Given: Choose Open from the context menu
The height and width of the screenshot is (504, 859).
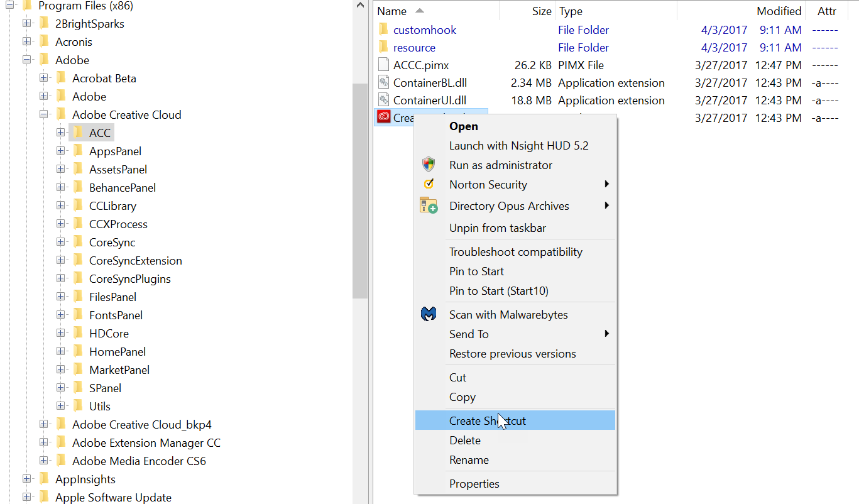Looking at the screenshot, I should 464,126.
